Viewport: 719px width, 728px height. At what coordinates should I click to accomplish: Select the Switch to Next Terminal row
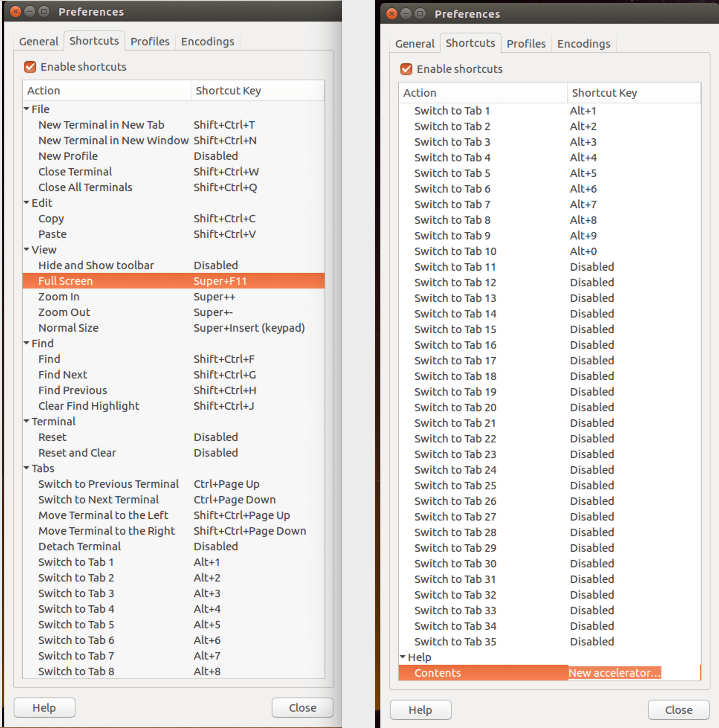173,500
